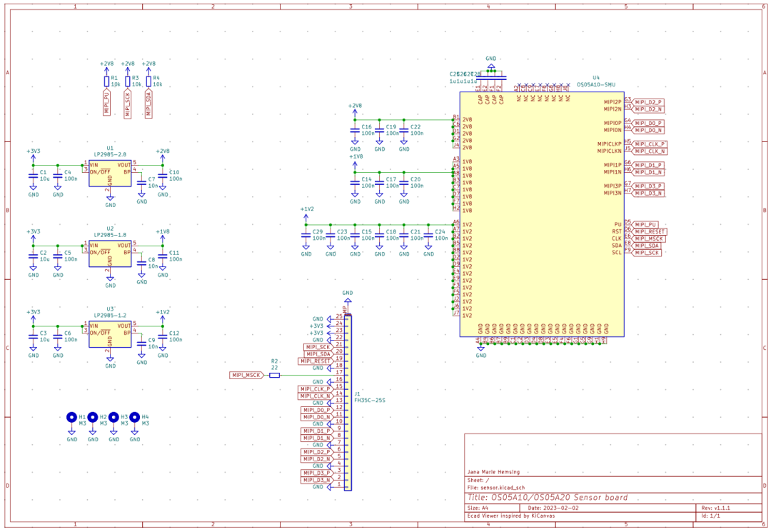Select capacitor C1 10u symbol
771x532 pixels.
tap(33, 176)
